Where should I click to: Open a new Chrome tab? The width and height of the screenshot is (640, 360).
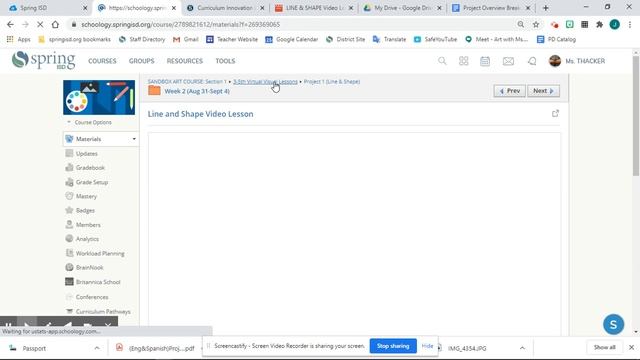(545, 8)
